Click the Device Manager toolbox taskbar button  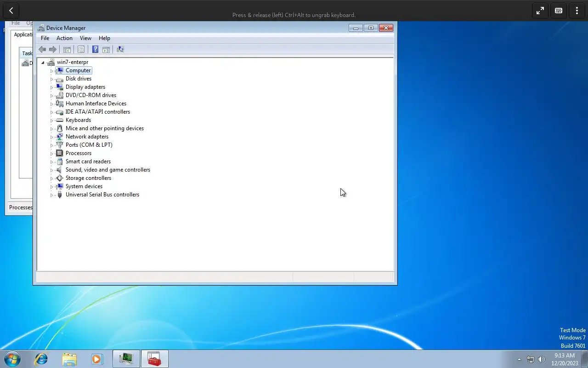(x=154, y=359)
